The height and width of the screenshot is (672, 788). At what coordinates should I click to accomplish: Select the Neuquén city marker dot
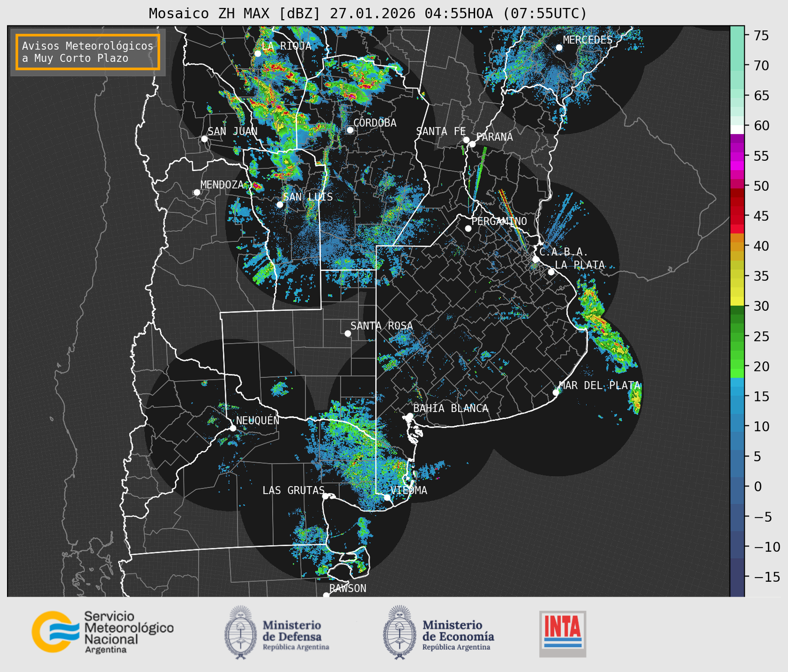pos(233,428)
